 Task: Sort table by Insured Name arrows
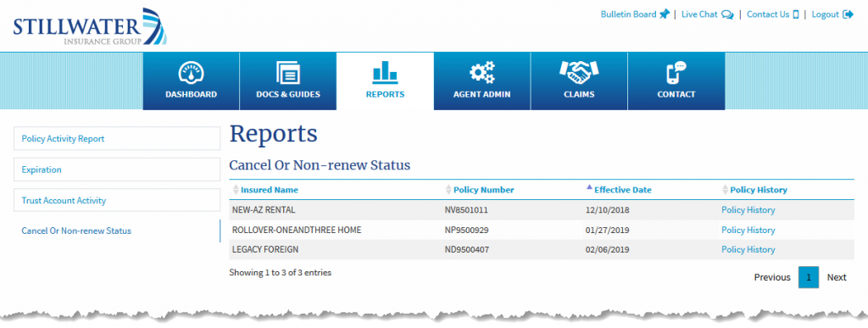236,190
